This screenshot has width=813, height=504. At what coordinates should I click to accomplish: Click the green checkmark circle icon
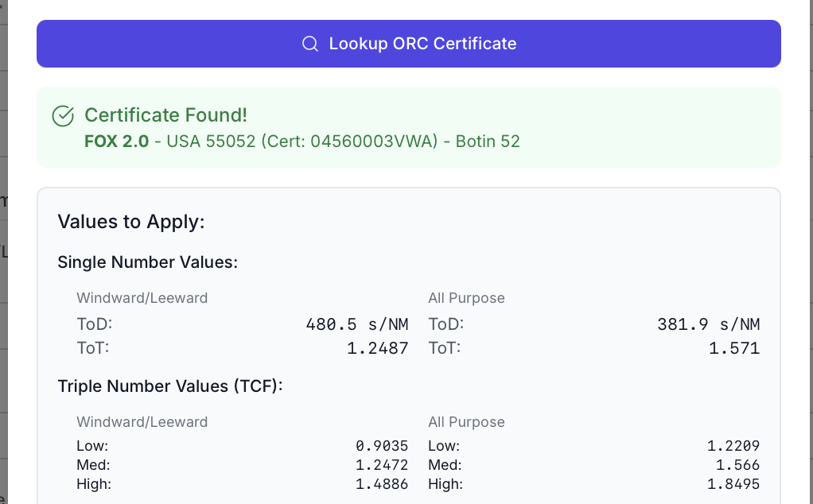(62, 116)
